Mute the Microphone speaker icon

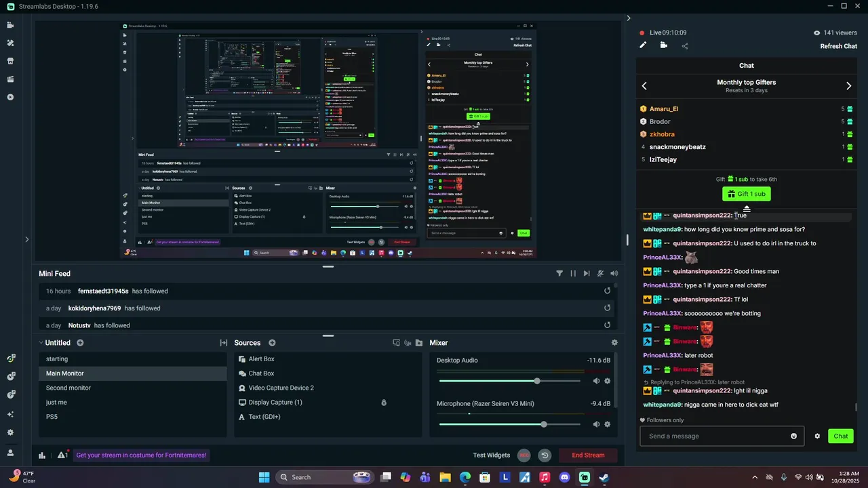click(596, 424)
